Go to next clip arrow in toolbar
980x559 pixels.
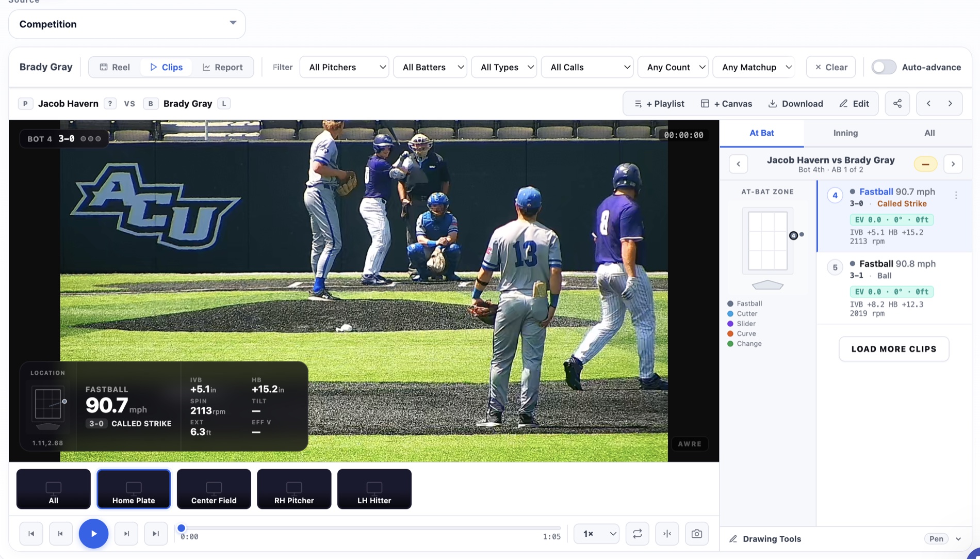pyautogui.click(x=950, y=104)
